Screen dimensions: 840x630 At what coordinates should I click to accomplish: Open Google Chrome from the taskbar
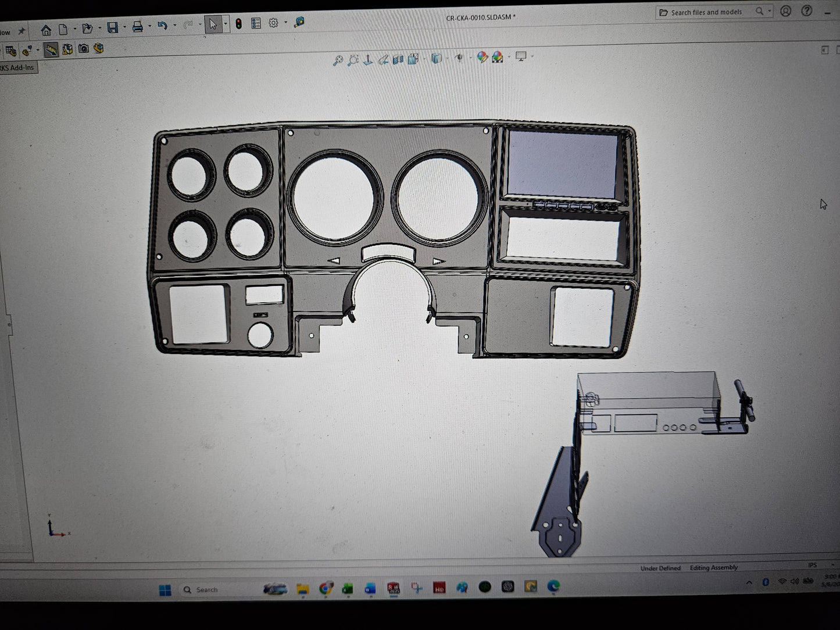pyautogui.click(x=326, y=589)
